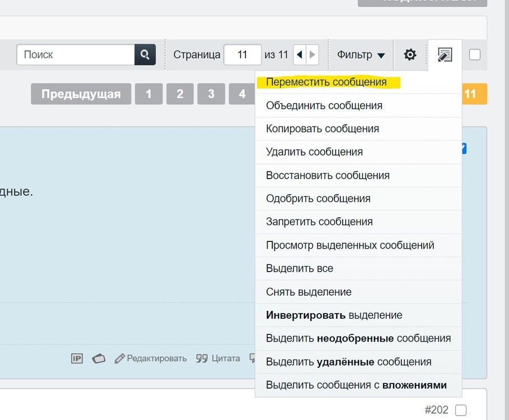Check the checkbox next to post #202
Screen dimensions: 509x420
(x=460, y=410)
